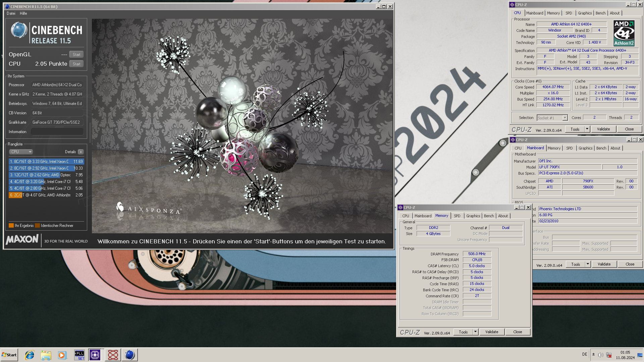644x362 pixels.
Task: Click the Information input field in Cinebench
Action: (x=57, y=132)
